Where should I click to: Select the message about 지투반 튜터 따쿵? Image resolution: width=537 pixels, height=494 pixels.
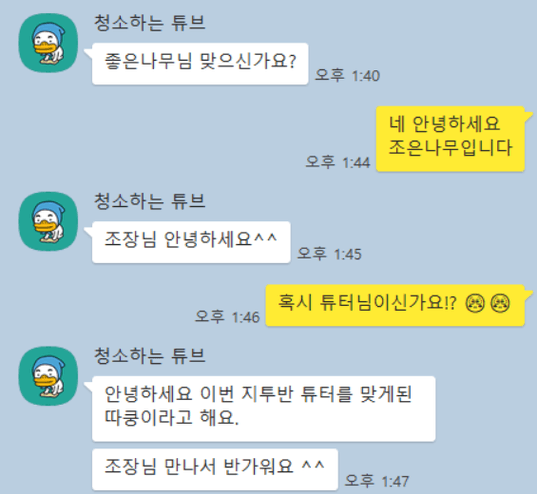[x=264, y=409]
